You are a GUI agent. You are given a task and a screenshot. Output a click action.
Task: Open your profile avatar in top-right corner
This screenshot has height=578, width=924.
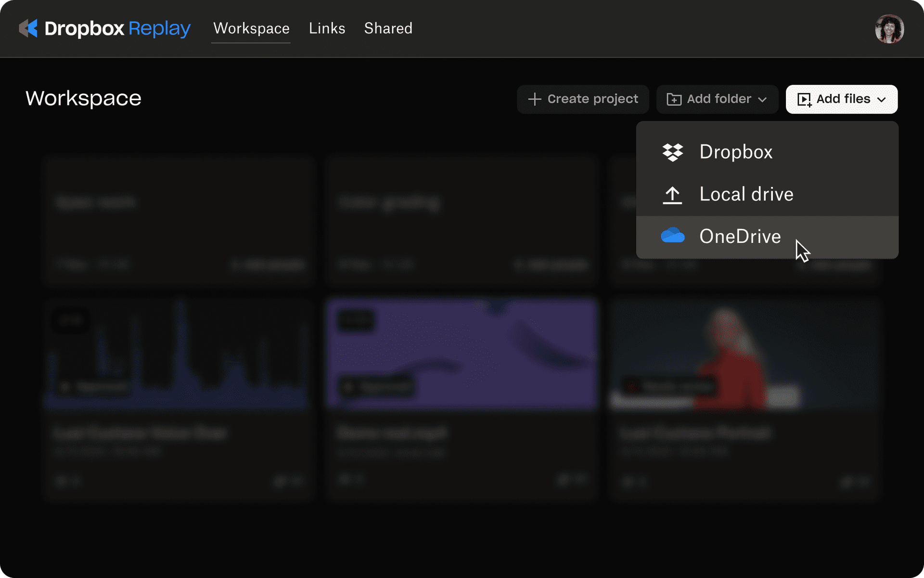[889, 28]
